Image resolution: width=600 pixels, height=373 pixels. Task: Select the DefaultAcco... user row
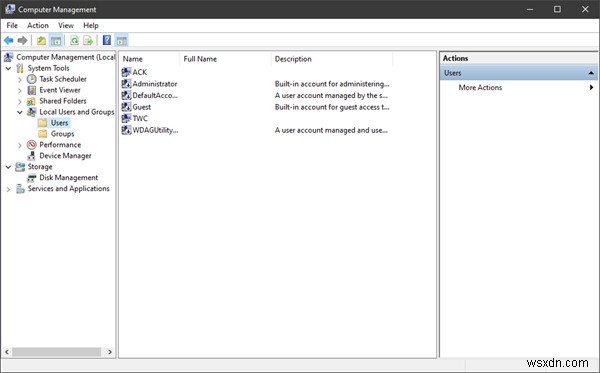pyautogui.click(x=155, y=95)
